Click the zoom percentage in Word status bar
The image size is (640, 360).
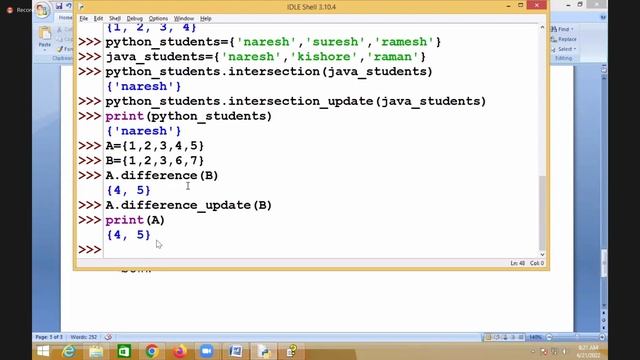pyautogui.click(x=535, y=337)
